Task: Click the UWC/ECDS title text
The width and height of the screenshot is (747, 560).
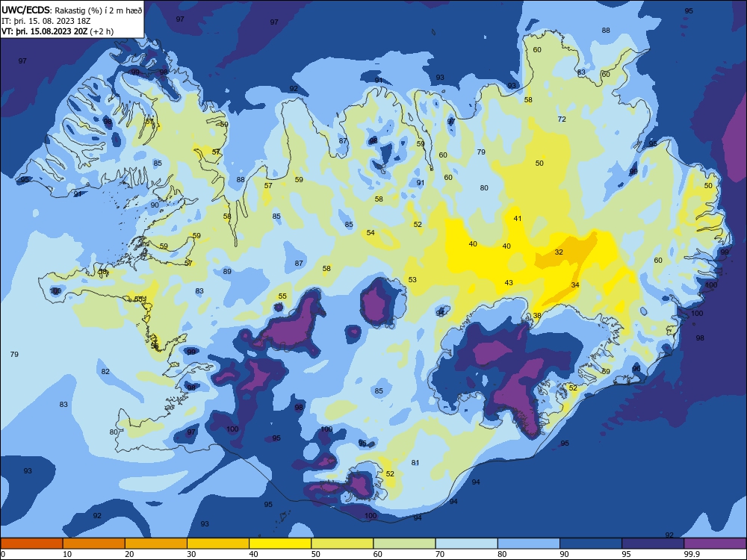Action: point(25,10)
